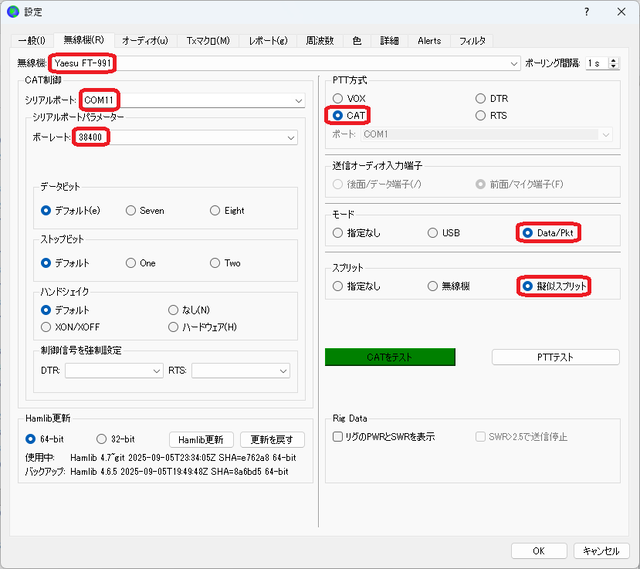Open the フィルタ tab

click(x=472, y=40)
